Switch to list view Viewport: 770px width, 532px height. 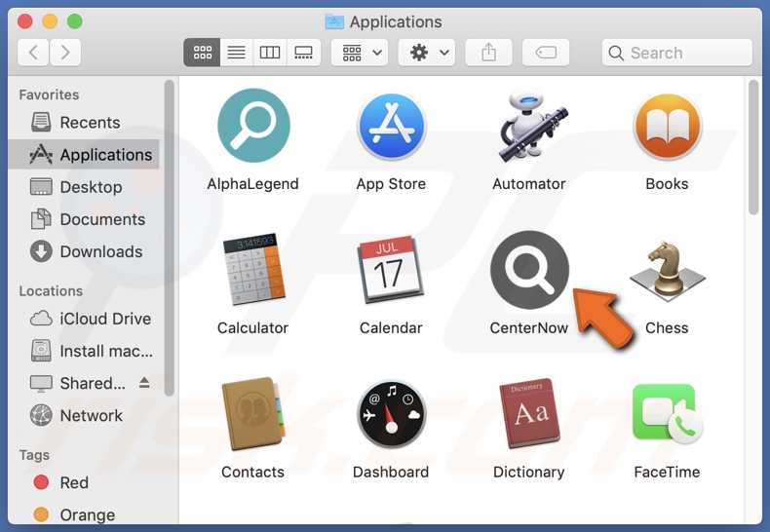pyautogui.click(x=236, y=53)
